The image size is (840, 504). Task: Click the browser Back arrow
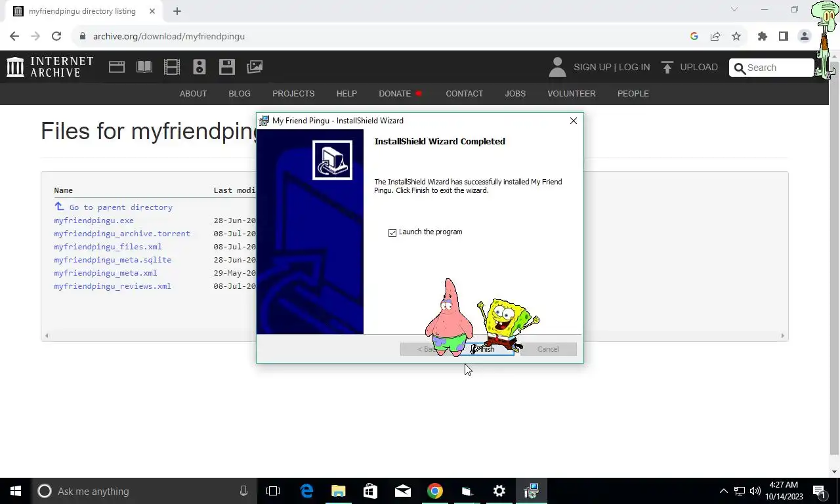click(14, 36)
